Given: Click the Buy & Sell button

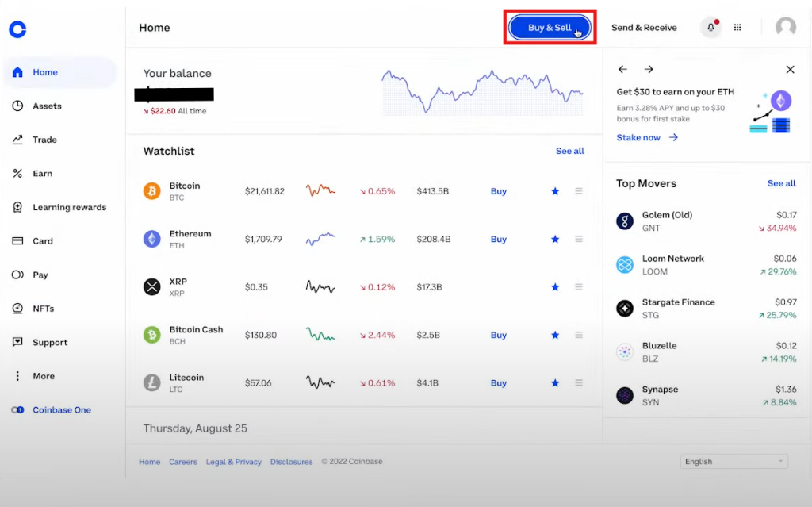Looking at the screenshot, I should (x=550, y=26).
